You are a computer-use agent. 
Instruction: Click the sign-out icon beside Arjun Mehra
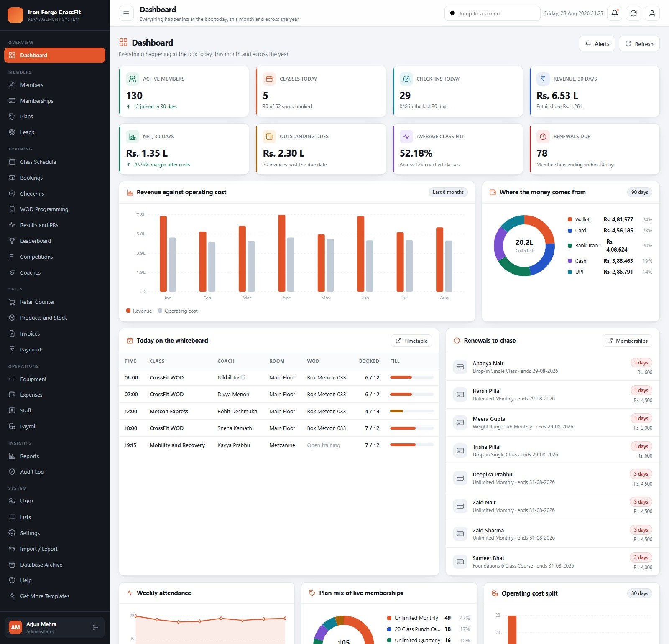pyautogui.click(x=95, y=627)
